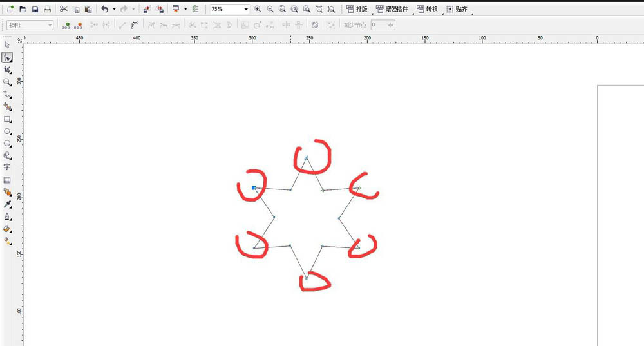Click the Zoom In magnifier
Screen dimensions: 644x346
point(258,9)
